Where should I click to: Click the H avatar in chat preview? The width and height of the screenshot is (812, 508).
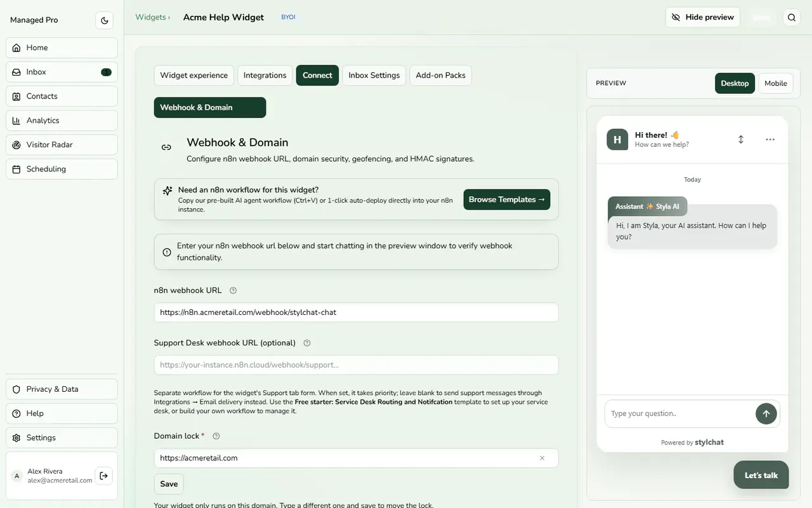617,139
